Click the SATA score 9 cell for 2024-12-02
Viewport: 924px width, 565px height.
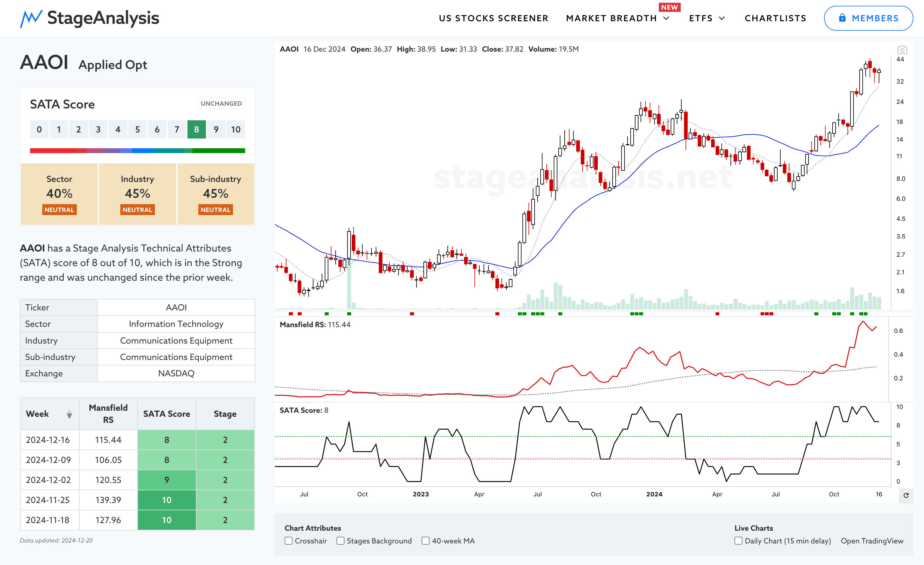point(166,480)
